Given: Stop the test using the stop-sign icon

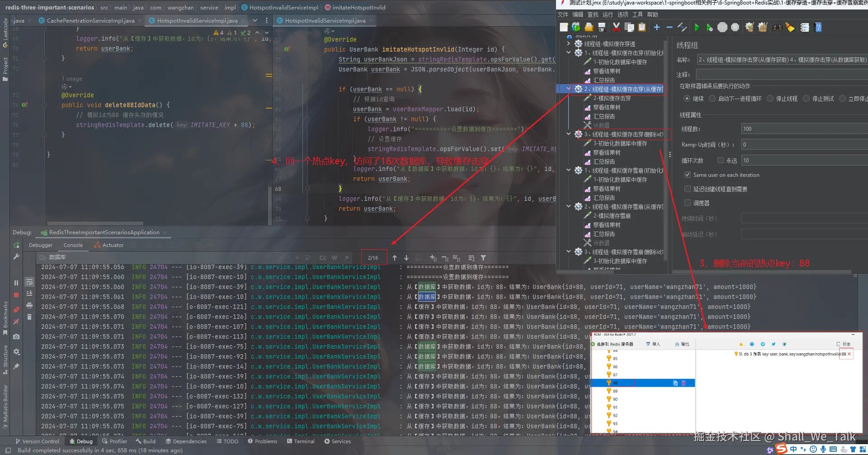Looking at the screenshot, I should tap(722, 27).
